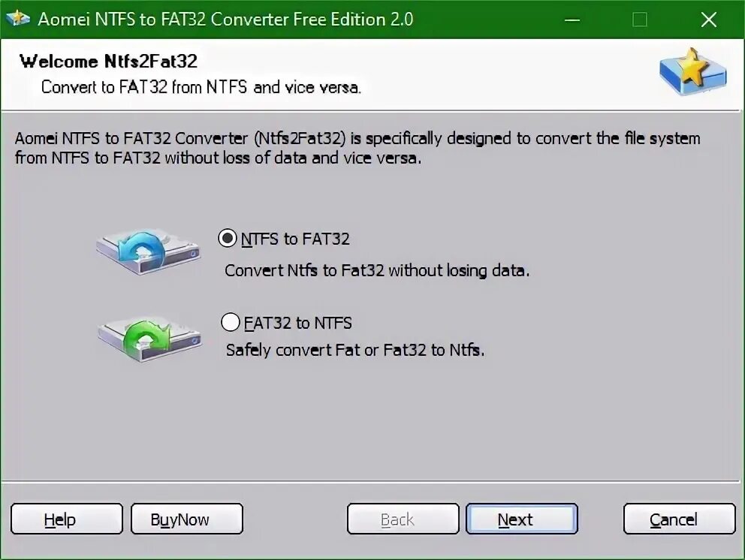Cancel the conversion wizard
745x560 pixels.
[x=680, y=519]
